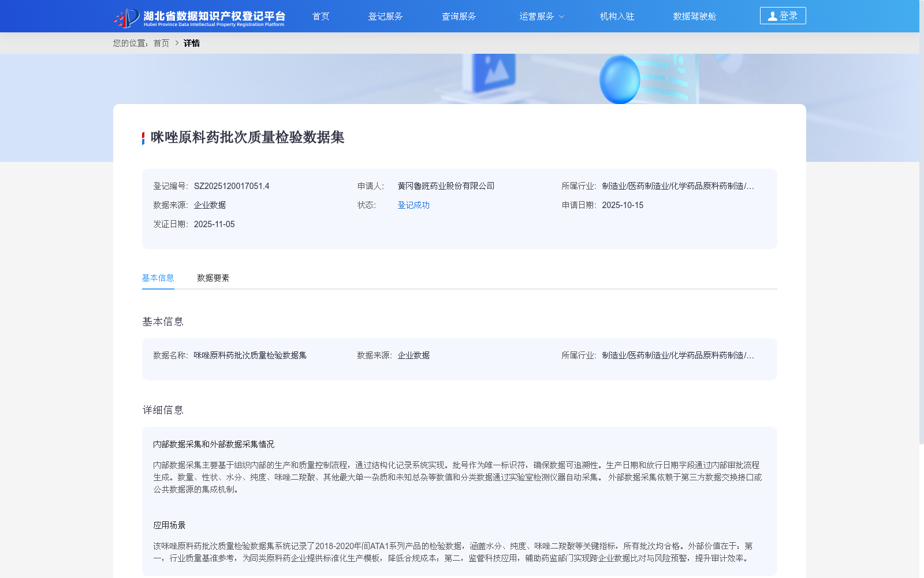Open the 首页 navigation item
This screenshot has width=924, height=578.
(x=321, y=16)
